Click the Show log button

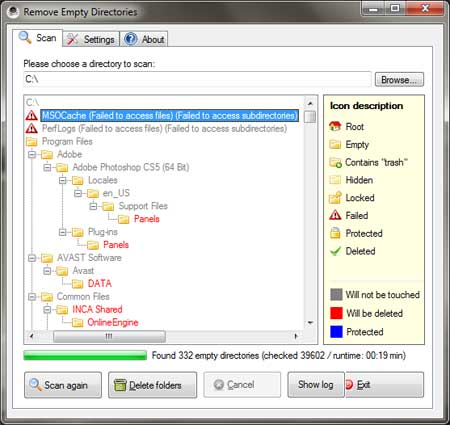tap(316, 385)
